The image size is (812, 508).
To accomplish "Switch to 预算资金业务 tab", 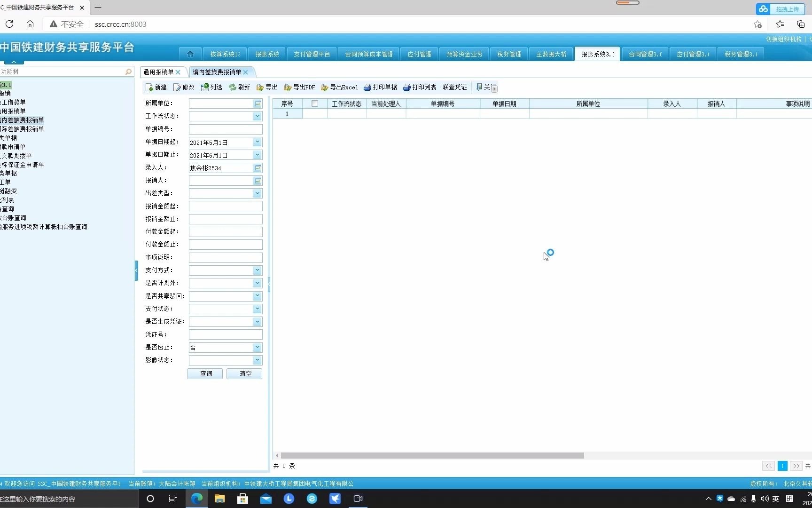I will click(464, 54).
